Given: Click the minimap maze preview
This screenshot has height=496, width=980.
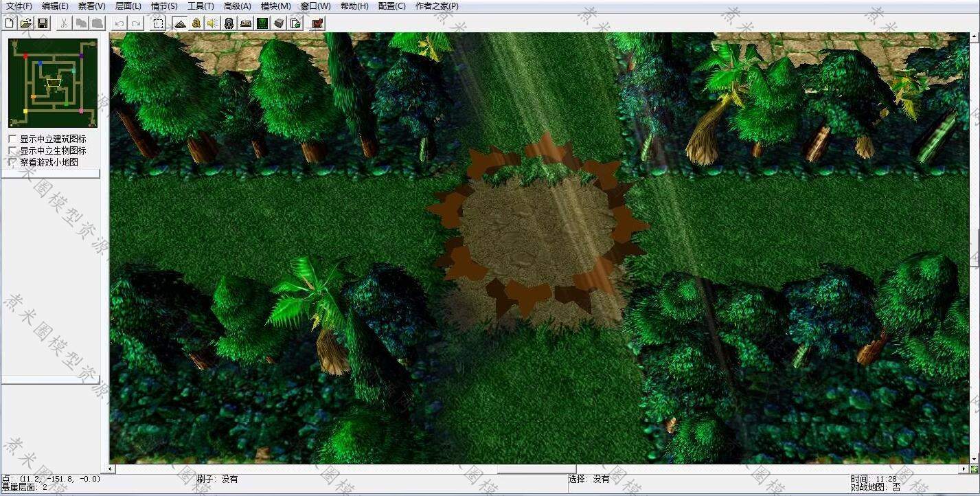Looking at the screenshot, I should [53, 83].
